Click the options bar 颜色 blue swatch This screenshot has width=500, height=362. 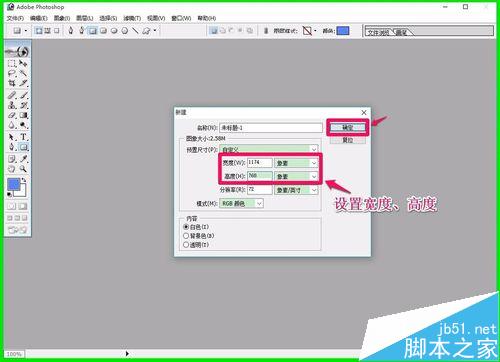(343, 31)
